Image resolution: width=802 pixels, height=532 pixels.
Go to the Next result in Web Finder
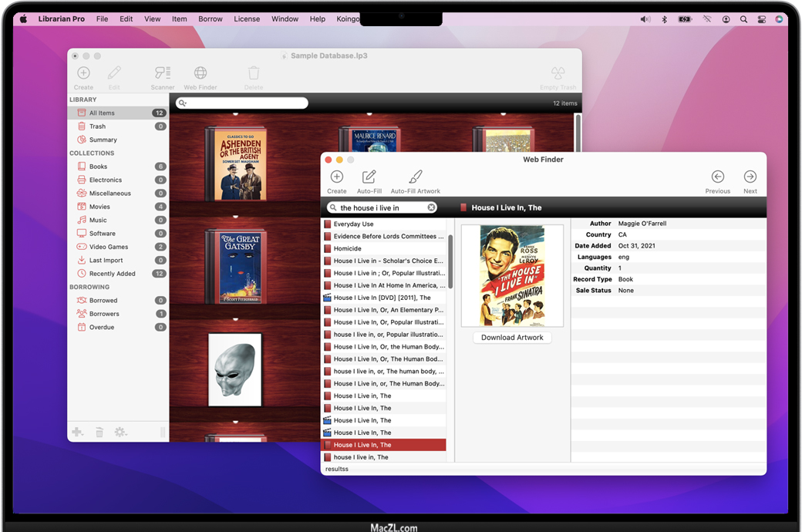pos(750,177)
